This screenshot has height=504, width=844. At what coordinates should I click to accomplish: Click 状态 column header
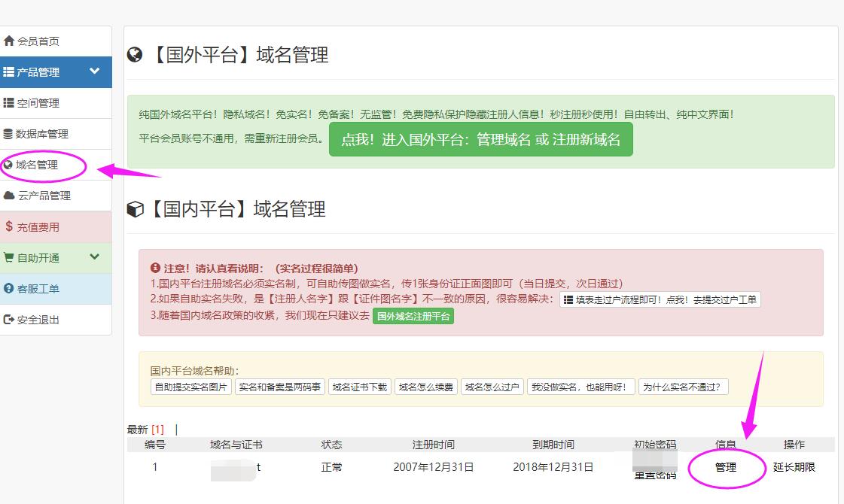coord(331,445)
